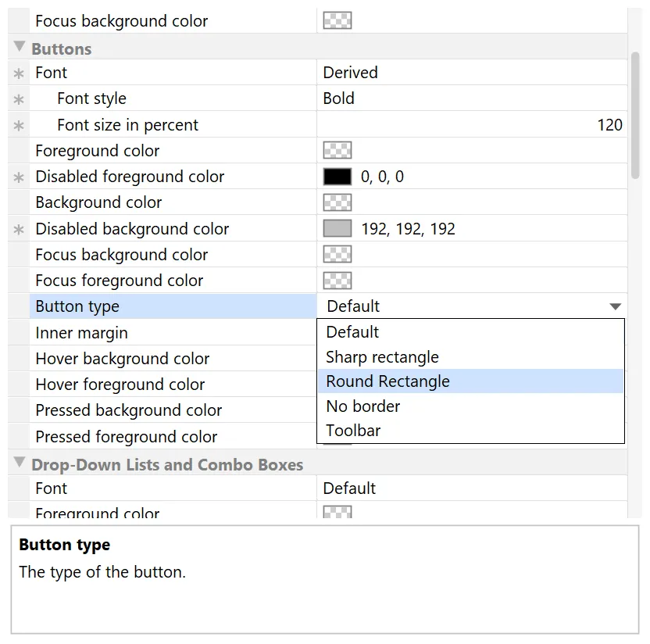Open the Button type dropdown arrow

tap(614, 306)
